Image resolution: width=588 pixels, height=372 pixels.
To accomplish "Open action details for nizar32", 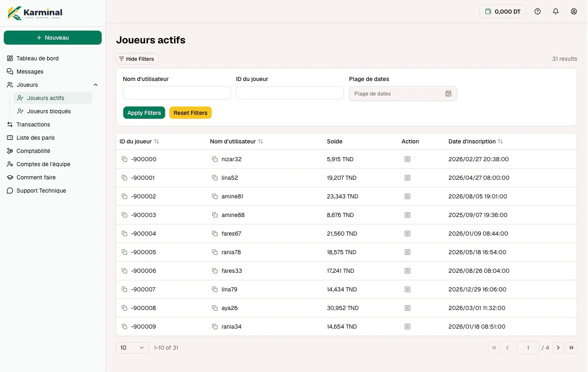I will click(x=407, y=159).
